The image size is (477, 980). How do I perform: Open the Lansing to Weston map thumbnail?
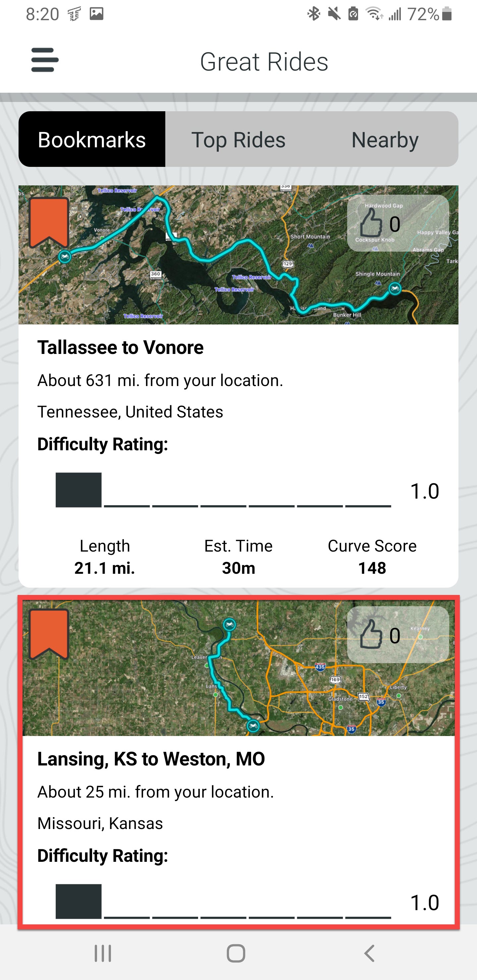pos(238,668)
